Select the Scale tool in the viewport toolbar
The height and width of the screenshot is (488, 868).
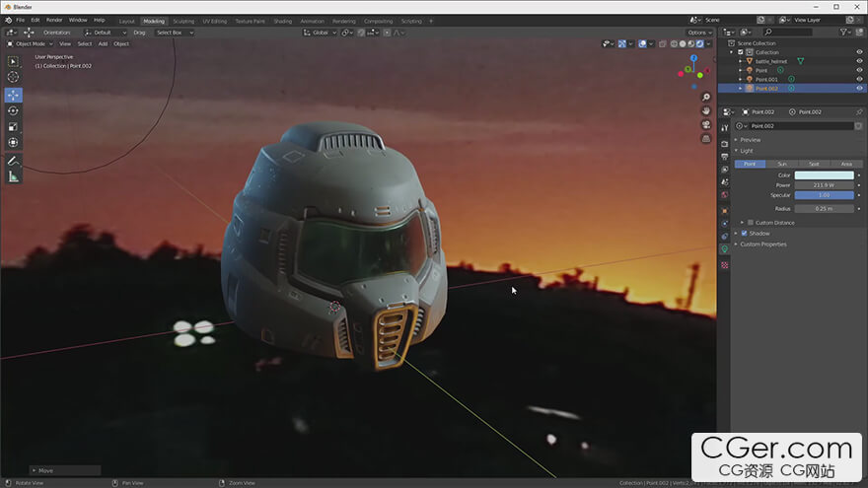click(x=13, y=126)
